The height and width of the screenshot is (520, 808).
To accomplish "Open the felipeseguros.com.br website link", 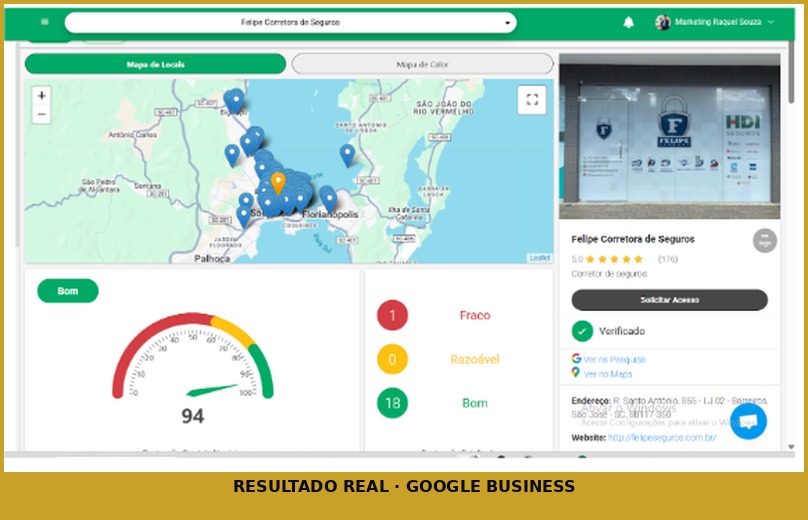I will 662,438.
